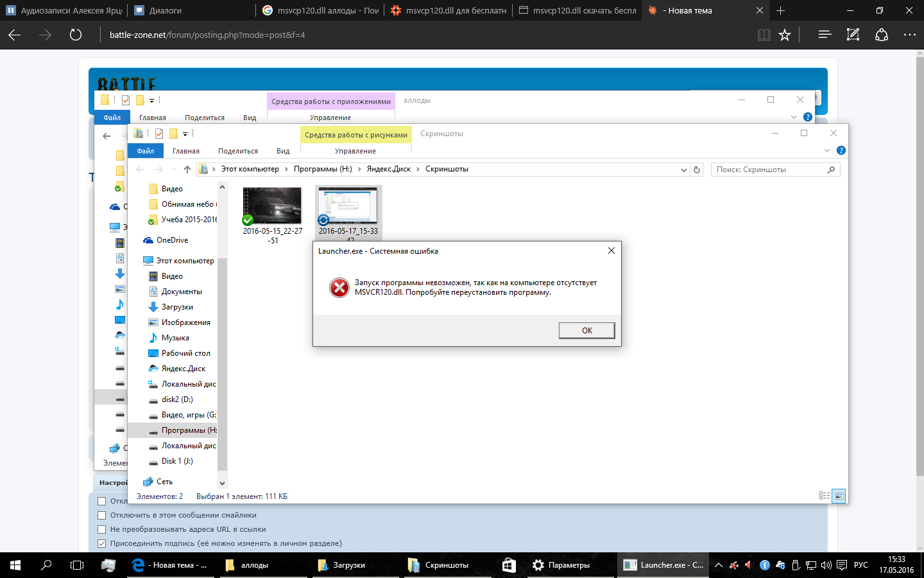
Task: Select Яндекс.Диск in the navigation tree
Action: pos(183,369)
